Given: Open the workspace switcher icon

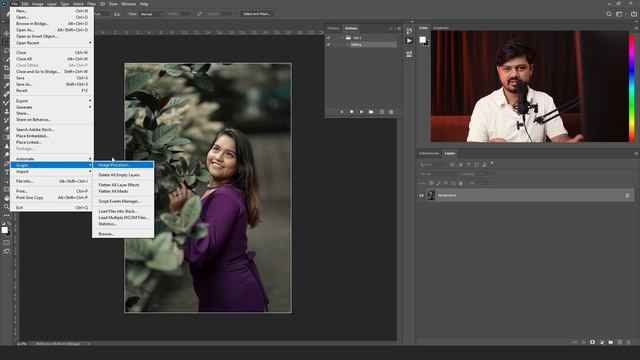Looking at the screenshot, I should pyautogui.click(x=620, y=14).
